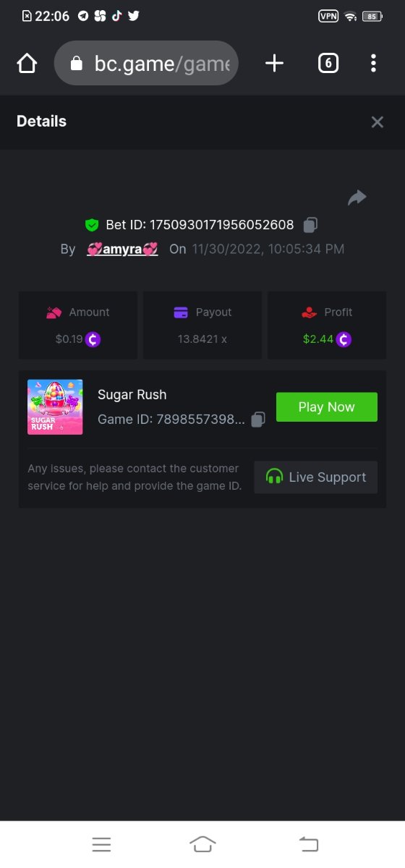405x868 pixels.
Task: Open amyra's user profile
Action: pos(122,249)
